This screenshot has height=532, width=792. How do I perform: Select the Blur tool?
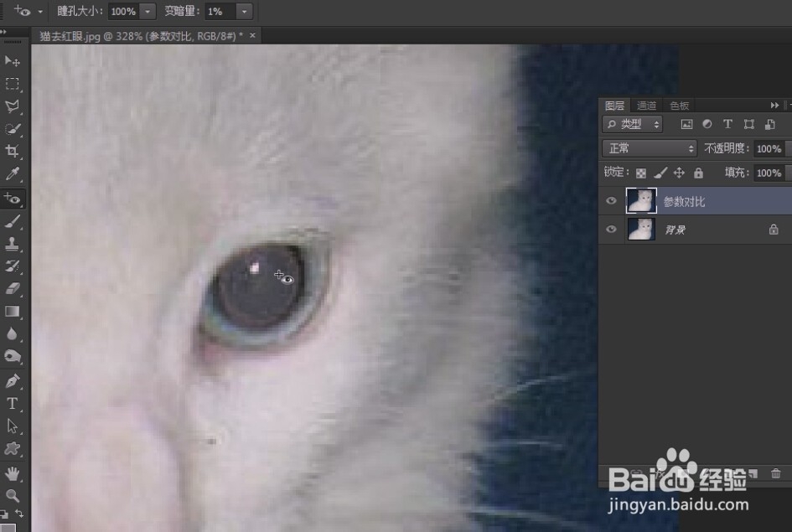(x=12, y=334)
